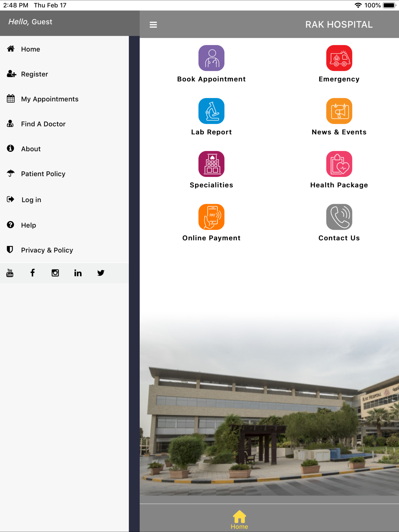Click the RAK HOSPITAL header title

(x=339, y=25)
